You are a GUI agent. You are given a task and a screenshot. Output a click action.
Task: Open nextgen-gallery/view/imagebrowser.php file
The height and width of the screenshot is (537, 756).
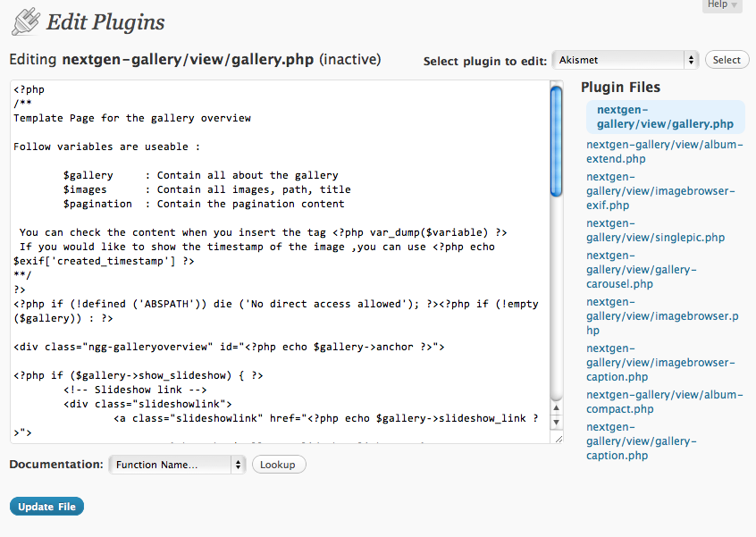coord(662,316)
